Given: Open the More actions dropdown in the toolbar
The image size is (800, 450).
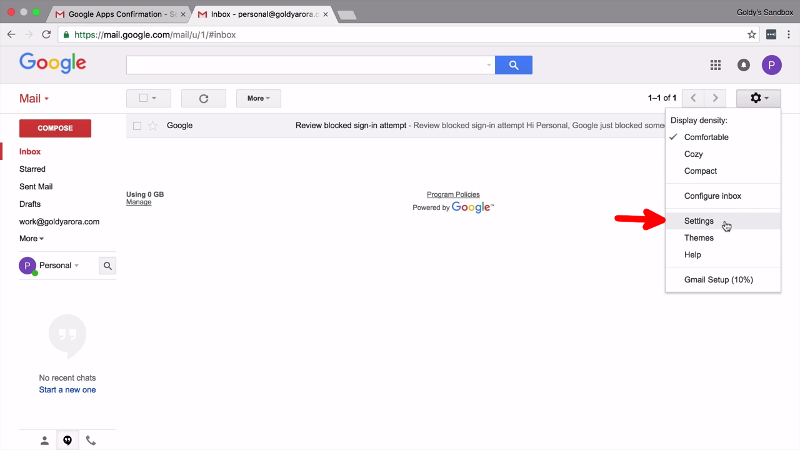Looking at the screenshot, I should [x=258, y=98].
